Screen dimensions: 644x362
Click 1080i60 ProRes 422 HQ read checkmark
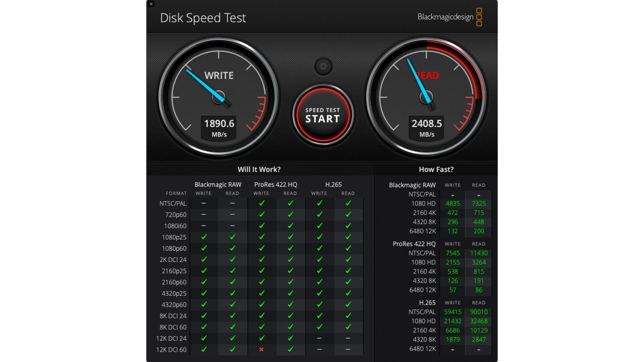pyautogui.click(x=290, y=226)
